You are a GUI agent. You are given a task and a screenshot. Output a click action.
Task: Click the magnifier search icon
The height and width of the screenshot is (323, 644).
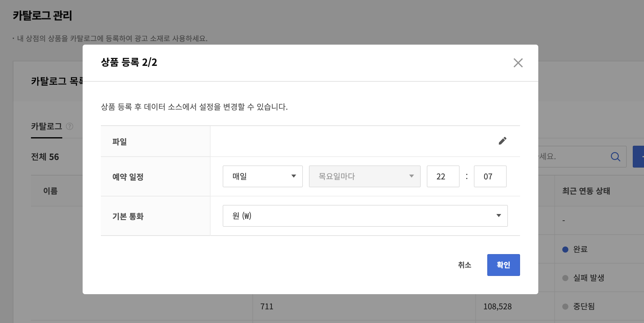(x=615, y=157)
